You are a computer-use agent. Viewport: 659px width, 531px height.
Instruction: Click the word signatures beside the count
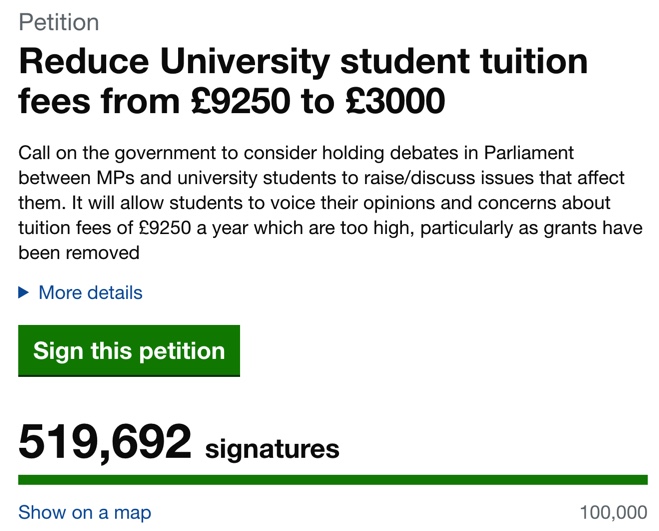[x=272, y=449]
